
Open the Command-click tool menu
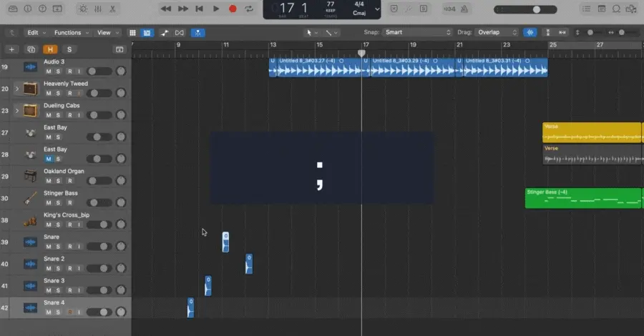coord(331,32)
